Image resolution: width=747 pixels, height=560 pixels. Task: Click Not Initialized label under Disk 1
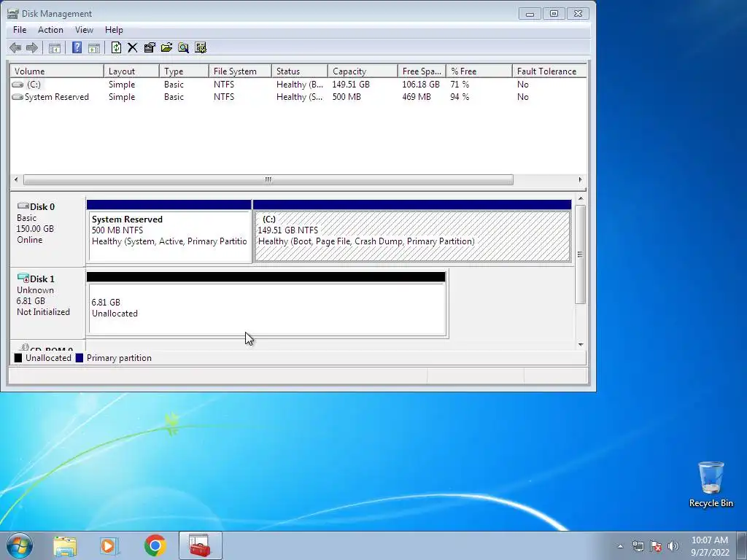[x=43, y=312]
